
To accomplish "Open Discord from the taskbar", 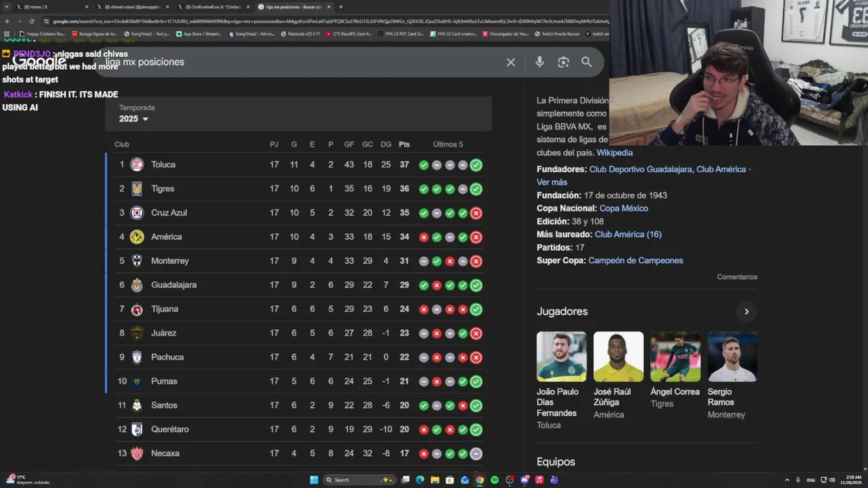I will 524,480.
